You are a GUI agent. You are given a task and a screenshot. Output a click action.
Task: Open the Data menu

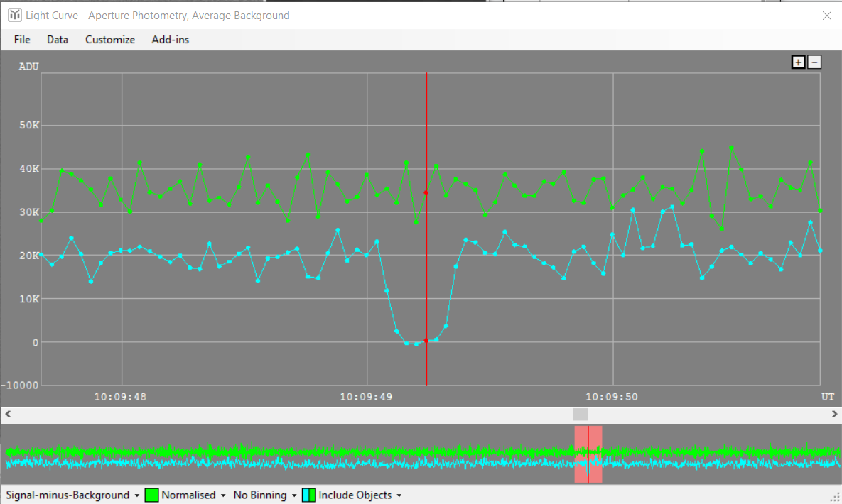pyautogui.click(x=58, y=40)
